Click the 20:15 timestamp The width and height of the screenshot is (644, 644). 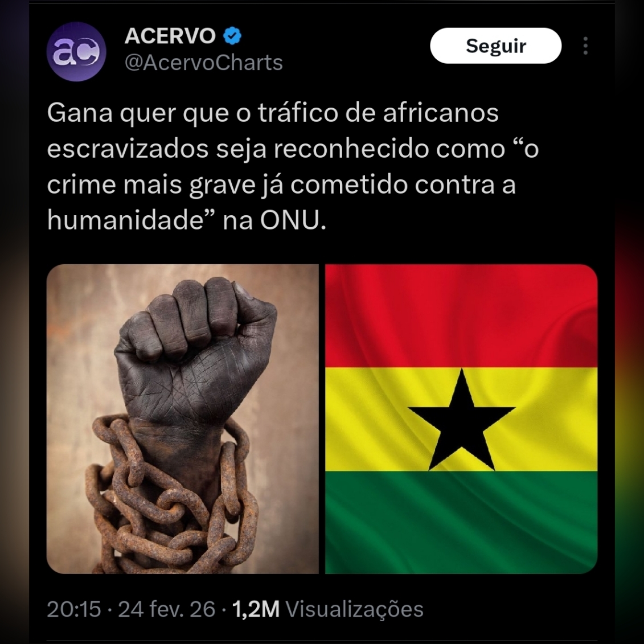click(x=74, y=609)
